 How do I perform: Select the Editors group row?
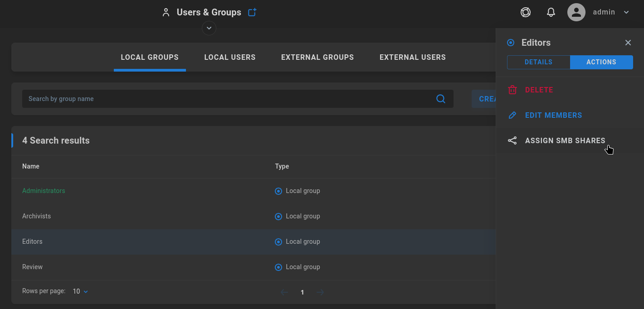coord(254,241)
